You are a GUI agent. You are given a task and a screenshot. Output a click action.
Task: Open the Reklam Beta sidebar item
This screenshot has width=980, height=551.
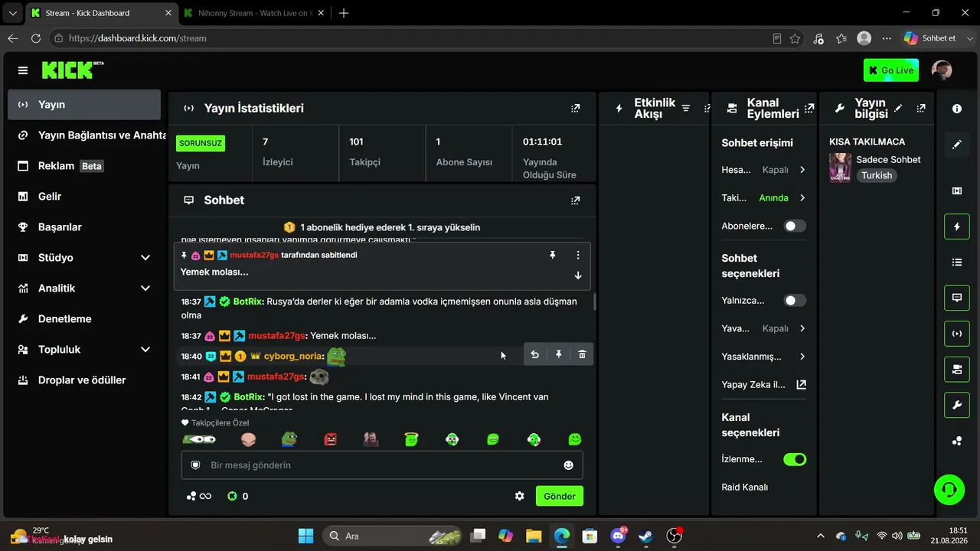point(84,166)
